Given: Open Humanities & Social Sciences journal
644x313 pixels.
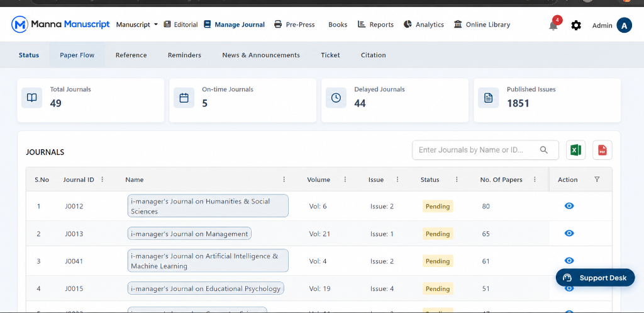Looking at the screenshot, I should pos(208,206).
